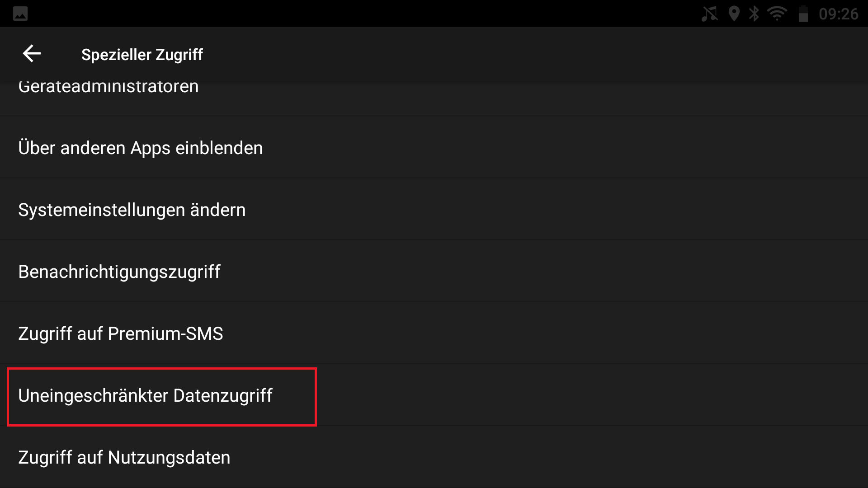Image resolution: width=868 pixels, height=488 pixels.
Task: Open Über anderen Apps einblenden
Action: tap(434, 148)
